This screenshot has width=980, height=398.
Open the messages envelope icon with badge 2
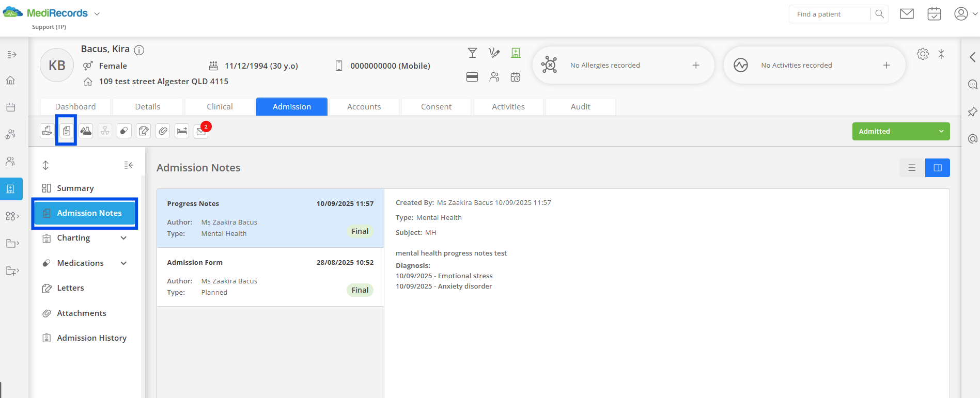click(201, 132)
